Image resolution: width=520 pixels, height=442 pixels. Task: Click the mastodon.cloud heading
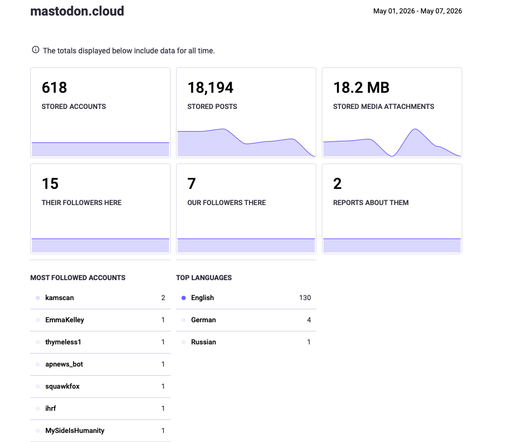coord(77,11)
